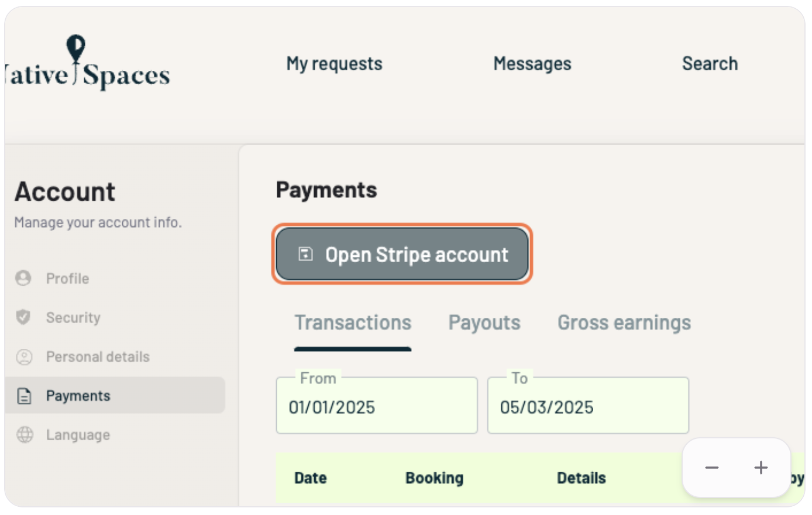812x515 pixels.
Task: Switch to the Transactions tab
Action: [353, 323]
